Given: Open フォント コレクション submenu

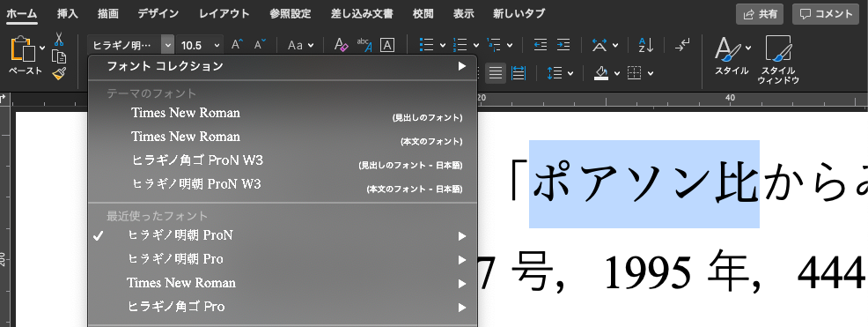Looking at the screenshot, I should click(x=283, y=66).
